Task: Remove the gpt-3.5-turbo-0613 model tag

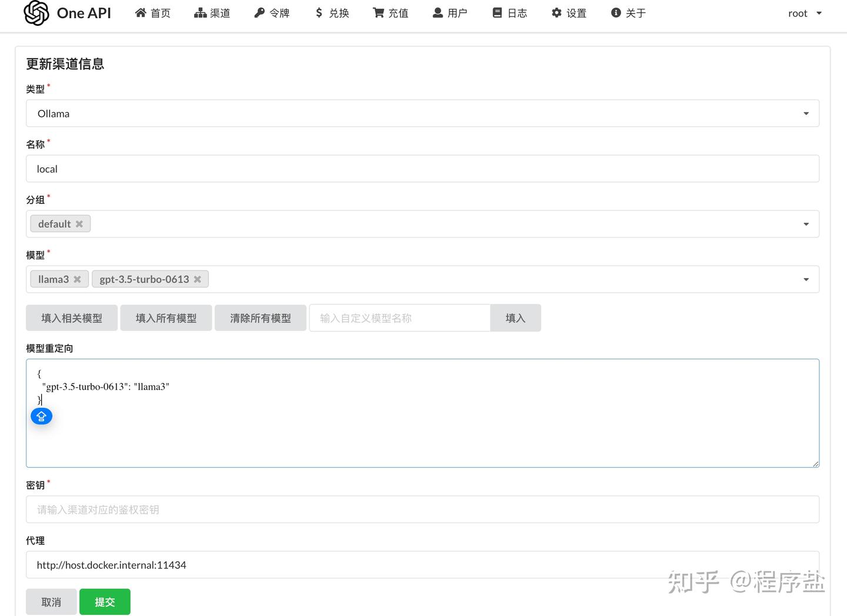Action: point(198,279)
